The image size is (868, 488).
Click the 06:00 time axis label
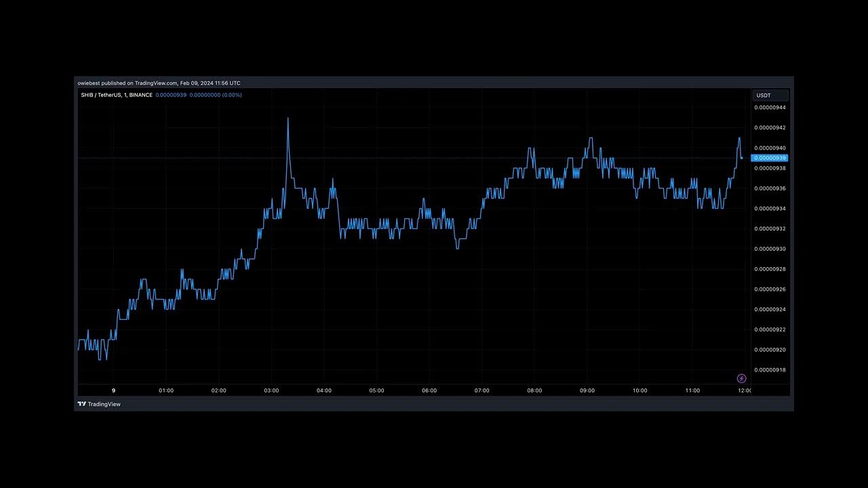[x=429, y=390]
